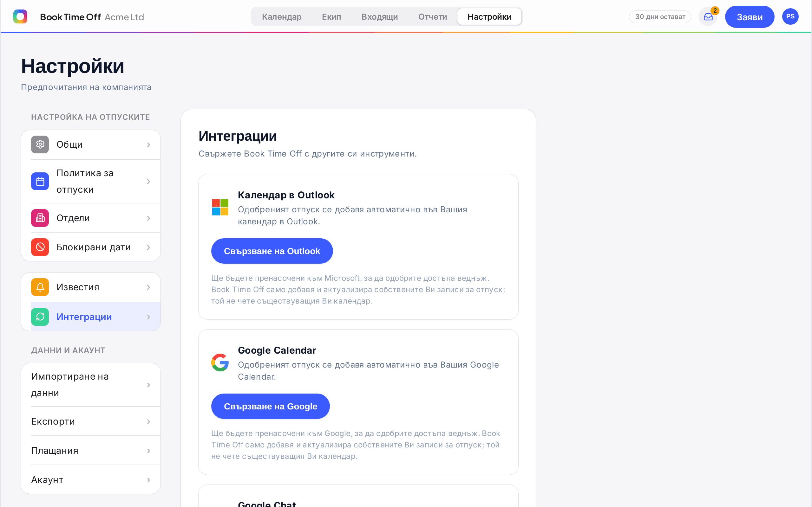Click the calendar icon for Политика за отпуски
812x507 pixels.
click(40, 181)
